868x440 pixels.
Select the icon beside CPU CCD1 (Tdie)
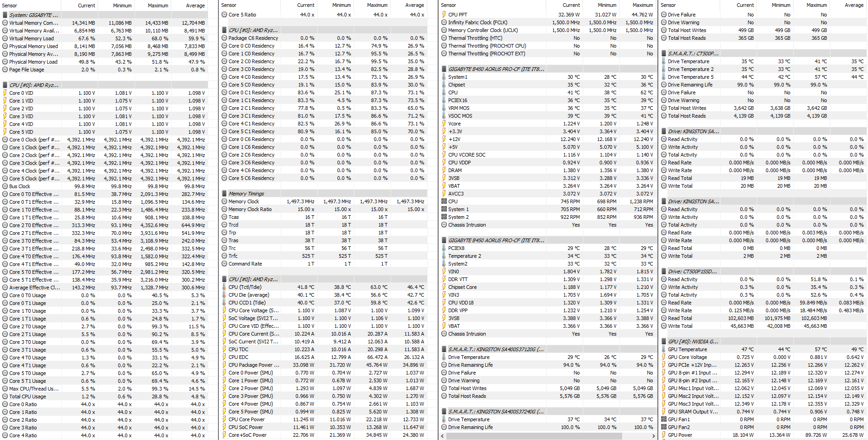click(224, 303)
